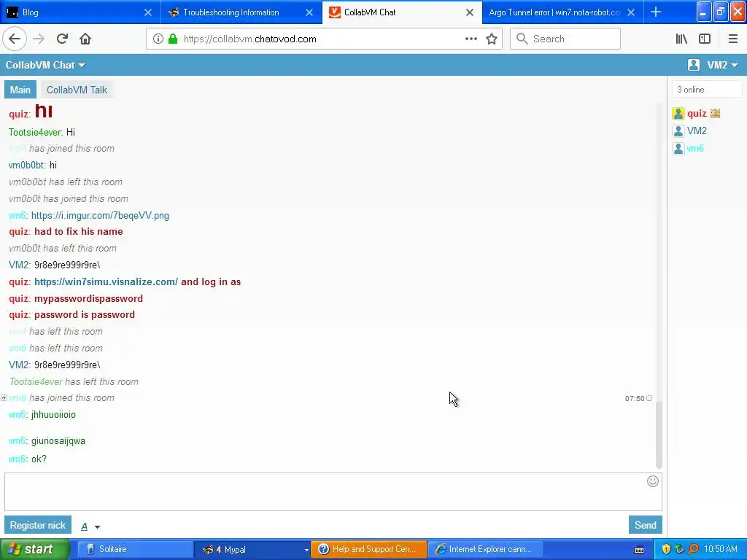Click the Register nick button
Image resolution: width=747 pixels, height=560 pixels.
point(38,525)
